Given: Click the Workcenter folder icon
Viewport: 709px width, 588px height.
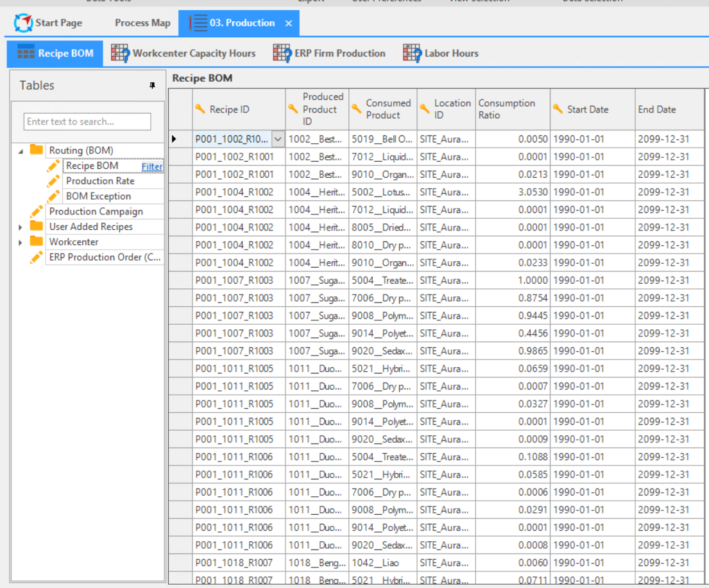Looking at the screenshot, I should pyautogui.click(x=36, y=241).
